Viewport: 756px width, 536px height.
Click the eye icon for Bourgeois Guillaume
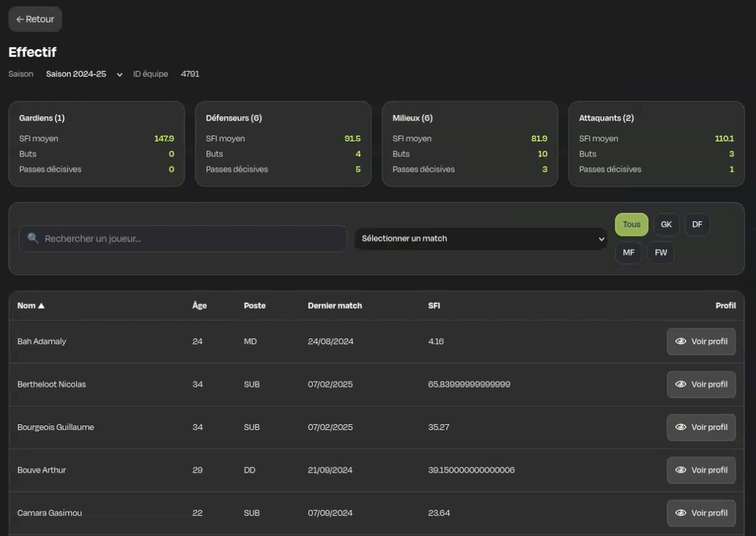tap(680, 427)
